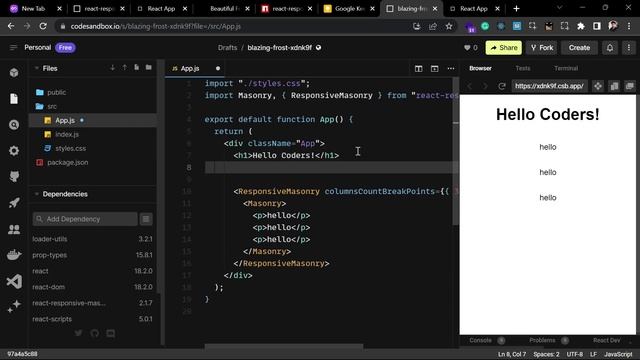Click Spaces: 2 in the status bar
This screenshot has height=360, width=640.
click(x=546, y=354)
